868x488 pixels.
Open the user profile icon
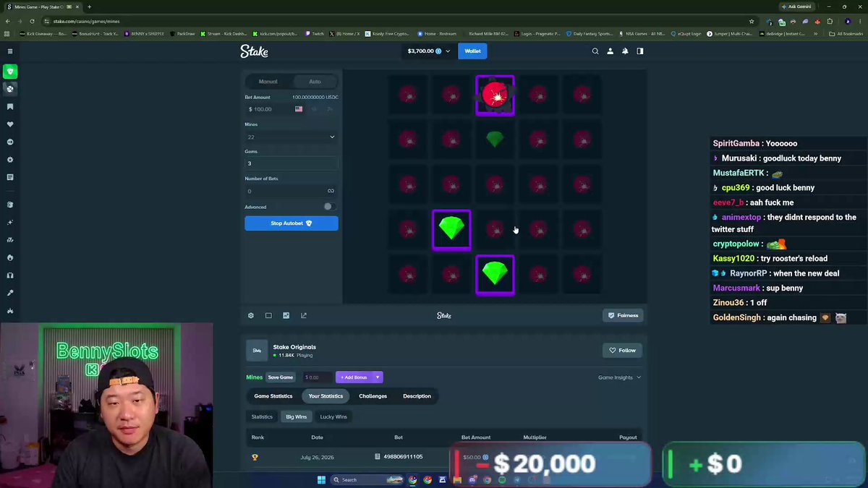click(610, 51)
